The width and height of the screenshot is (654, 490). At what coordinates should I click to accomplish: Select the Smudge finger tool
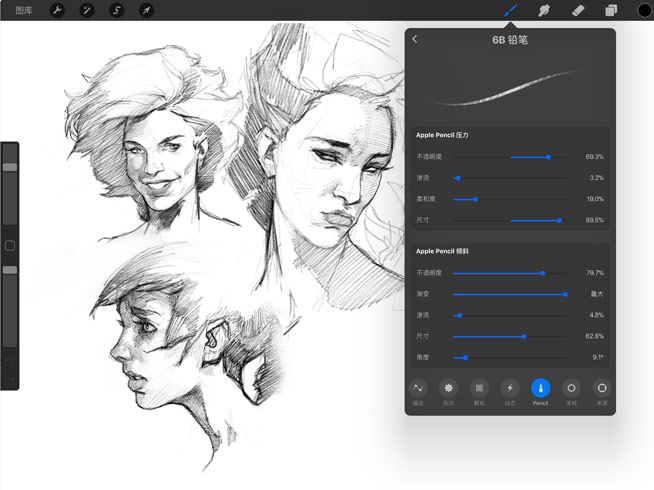tap(544, 10)
